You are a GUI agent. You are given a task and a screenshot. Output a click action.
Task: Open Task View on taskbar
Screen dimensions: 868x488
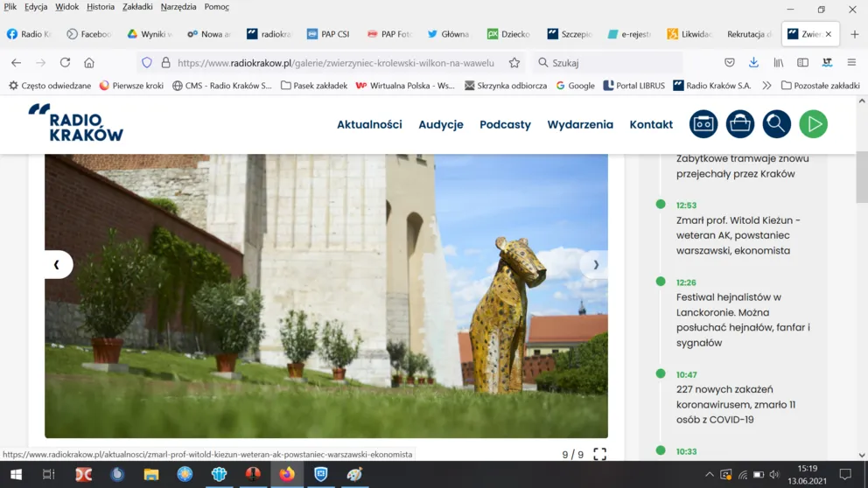tap(49, 474)
